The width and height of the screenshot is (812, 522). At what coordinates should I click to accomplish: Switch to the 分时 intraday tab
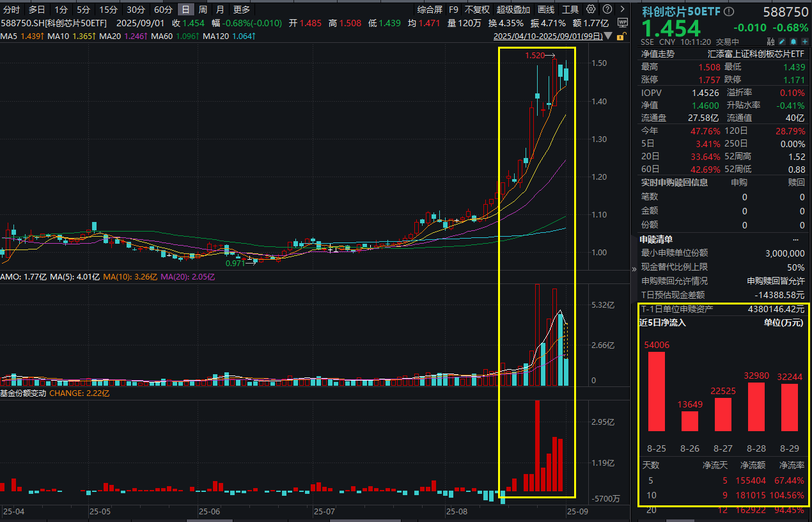coord(12,10)
